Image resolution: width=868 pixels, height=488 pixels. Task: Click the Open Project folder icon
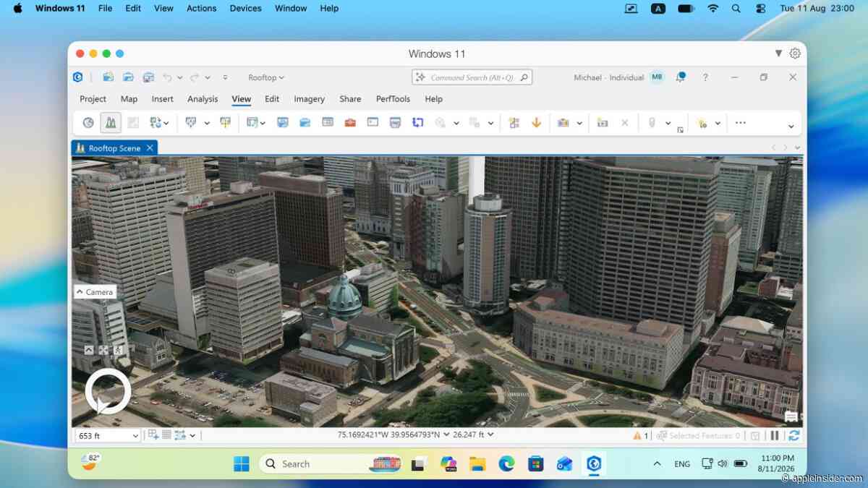pyautogui.click(x=129, y=77)
